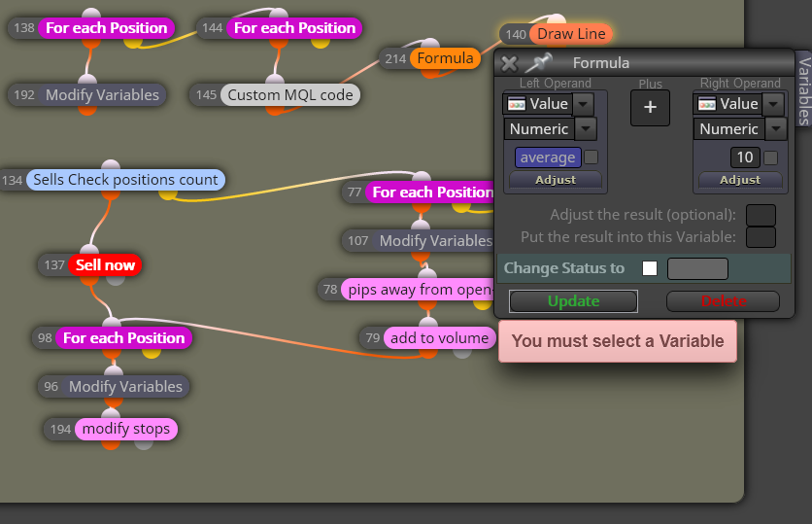The width and height of the screenshot is (812, 524).
Task: Open Right Operand Value dropdown arrow
Action: [773, 104]
